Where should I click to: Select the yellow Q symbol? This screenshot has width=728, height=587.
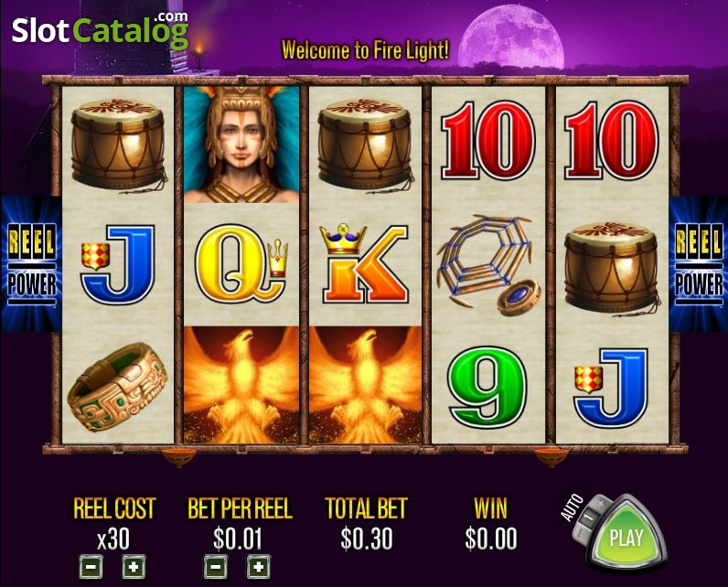tap(241, 265)
